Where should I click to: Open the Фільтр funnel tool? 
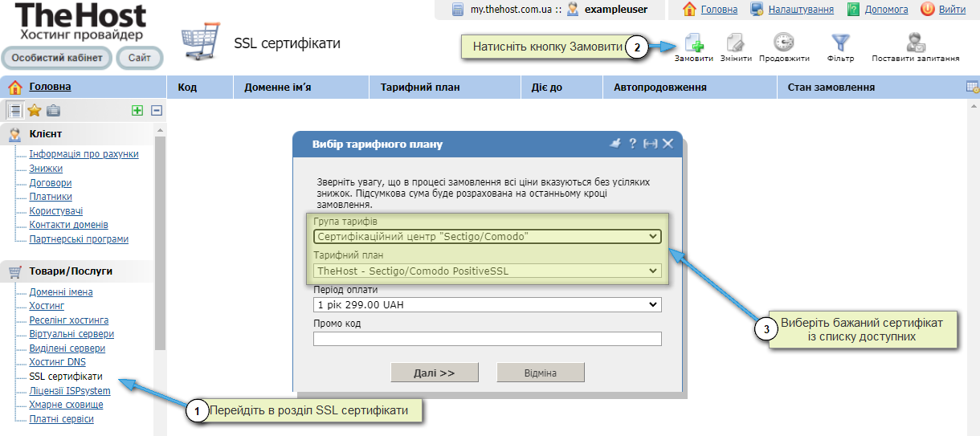840,43
